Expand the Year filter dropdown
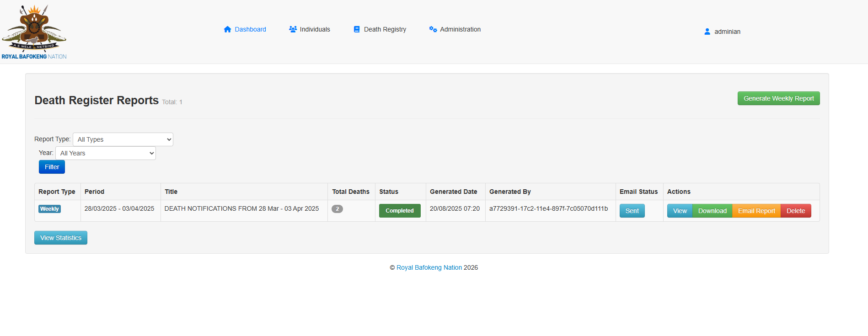Image resolution: width=868 pixels, height=336 pixels. (x=105, y=153)
